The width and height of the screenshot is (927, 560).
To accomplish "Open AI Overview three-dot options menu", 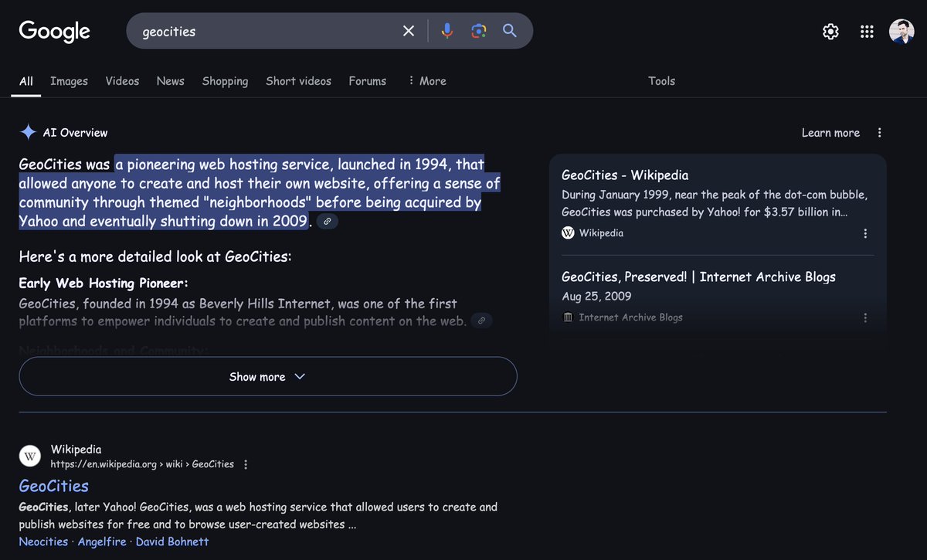I will coord(879,133).
